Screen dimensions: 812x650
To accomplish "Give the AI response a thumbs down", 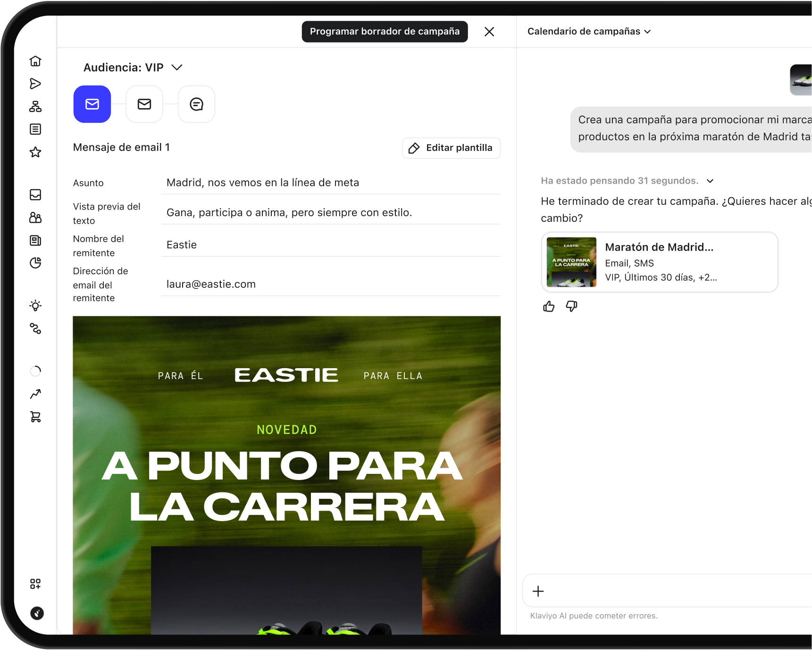I will (571, 307).
